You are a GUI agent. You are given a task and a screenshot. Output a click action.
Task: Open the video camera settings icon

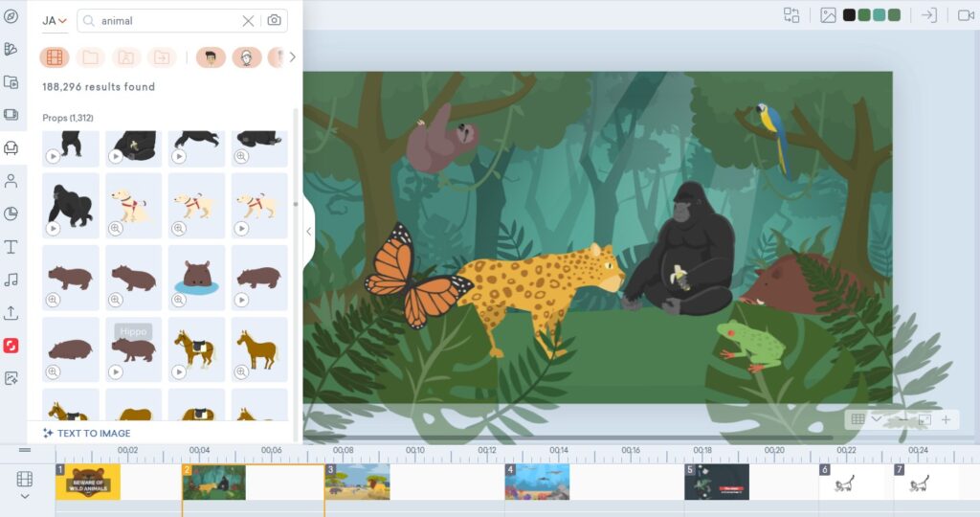click(966, 15)
